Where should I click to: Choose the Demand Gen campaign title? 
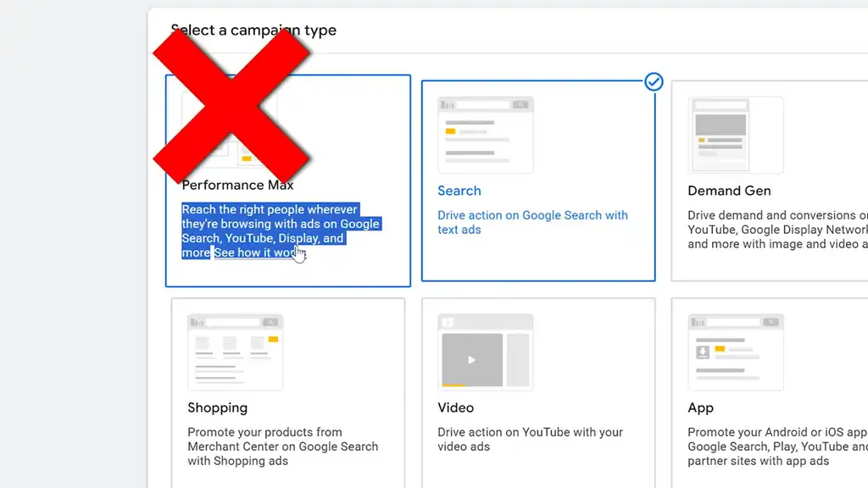(729, 191)
